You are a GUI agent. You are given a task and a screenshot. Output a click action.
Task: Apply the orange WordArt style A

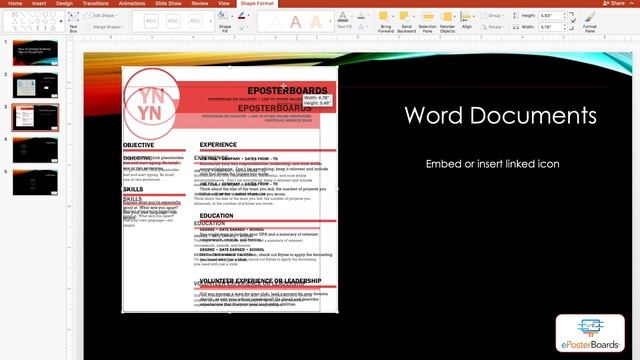pos(316,22)
